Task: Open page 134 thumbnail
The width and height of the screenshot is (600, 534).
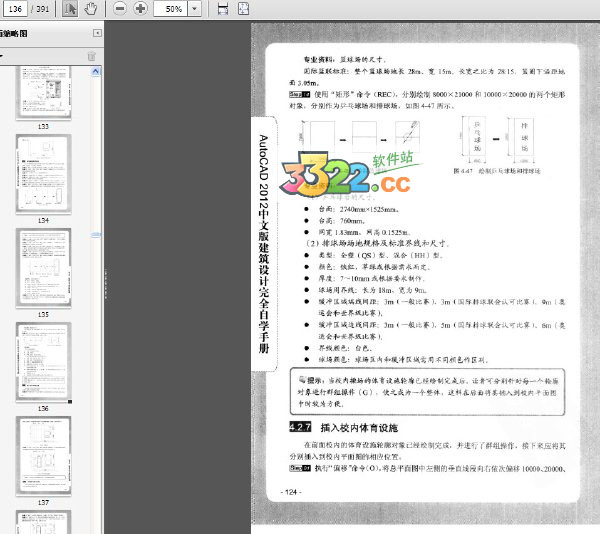Action: pyautogui.click(x=43, y=174)
